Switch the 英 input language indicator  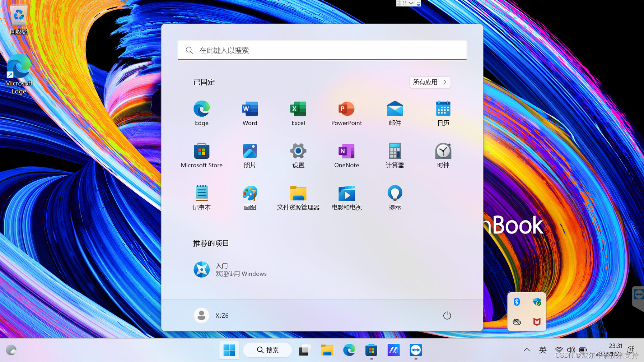[542, 350]
